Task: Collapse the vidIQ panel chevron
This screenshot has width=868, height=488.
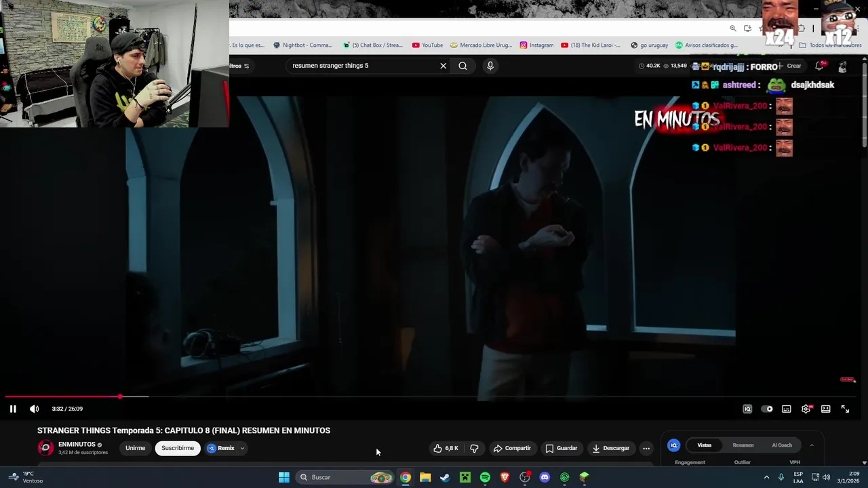Action: [x=812, y=445]
